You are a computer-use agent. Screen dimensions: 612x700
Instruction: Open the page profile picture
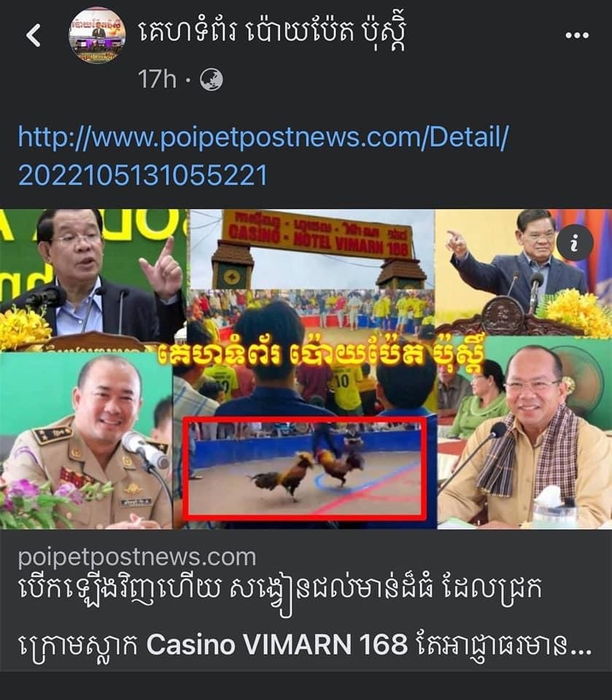[97, 35]
